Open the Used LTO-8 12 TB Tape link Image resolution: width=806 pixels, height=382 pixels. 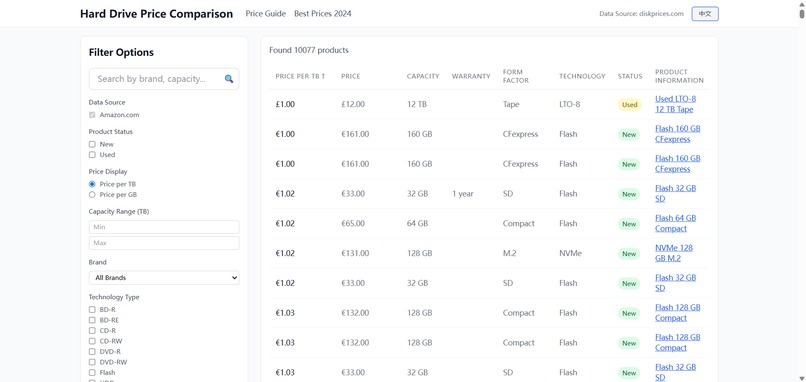pos(675,104)
